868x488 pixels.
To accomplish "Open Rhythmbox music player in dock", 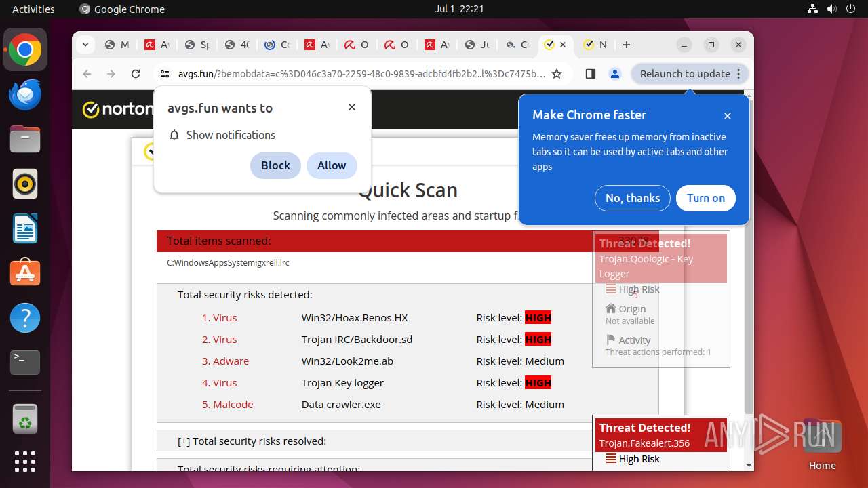I will tap(25, 184).
